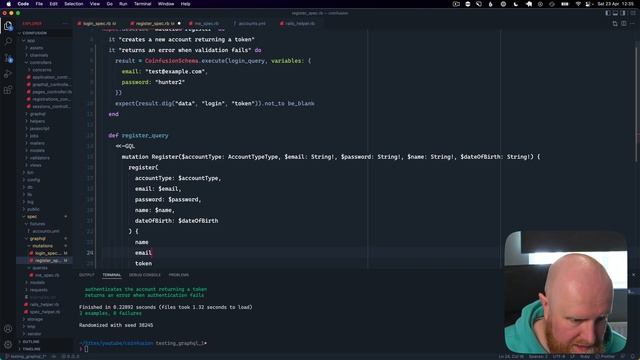Open login_spec.rb in the Explorer tree
640x360 pixels.
(x=47, y=253)
